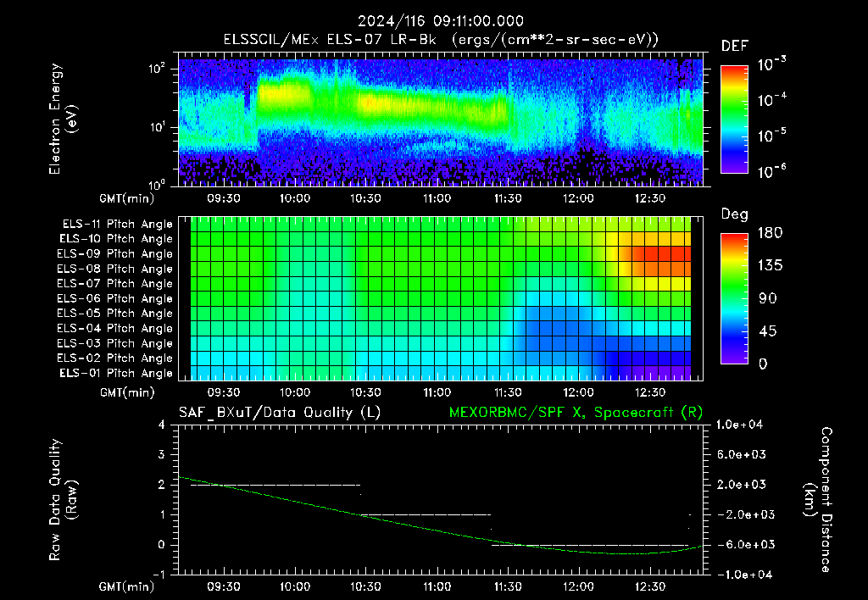Click the 'DEF' color bar heading
Screen dimensions: 868x600
click(x=735, y=46)
